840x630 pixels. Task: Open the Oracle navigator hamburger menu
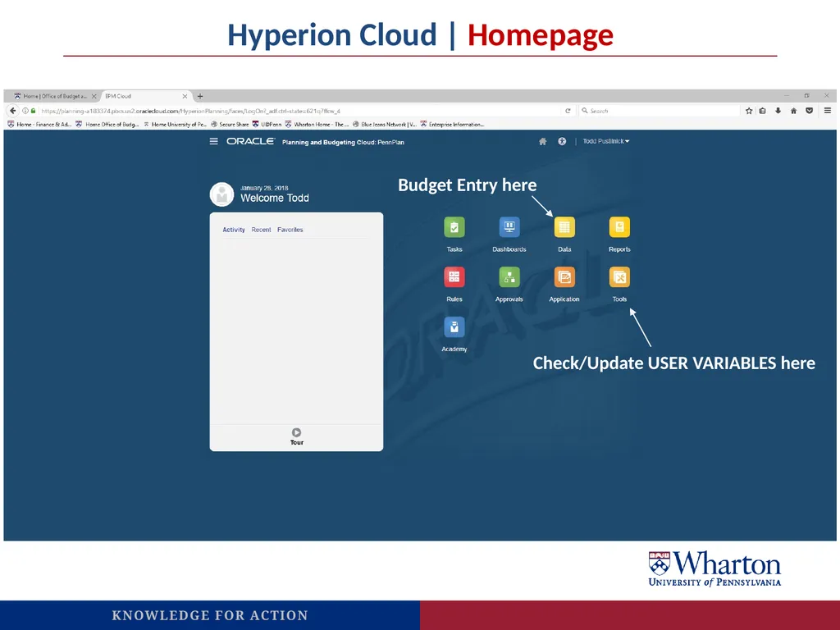[214, 141]
